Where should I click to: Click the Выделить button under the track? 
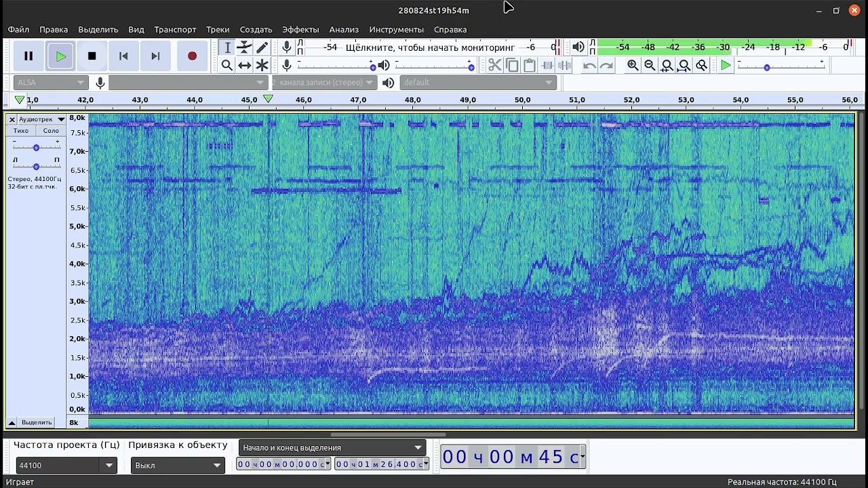point(37,422)
